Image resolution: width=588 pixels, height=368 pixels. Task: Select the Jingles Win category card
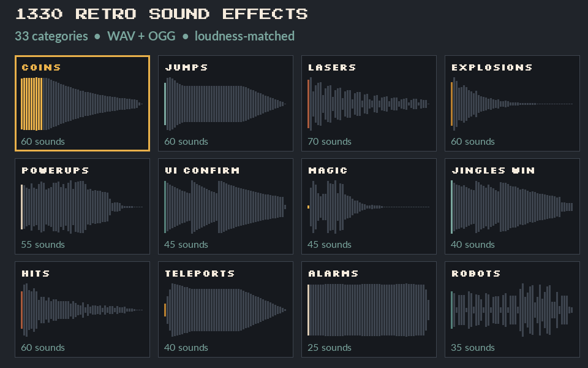coord(512,206)
